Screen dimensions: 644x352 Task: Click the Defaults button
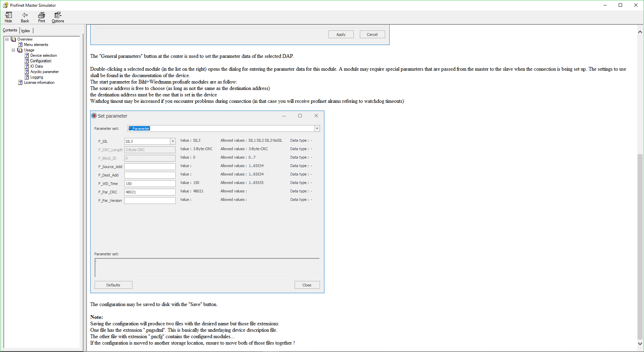click(x=113, y=285)
